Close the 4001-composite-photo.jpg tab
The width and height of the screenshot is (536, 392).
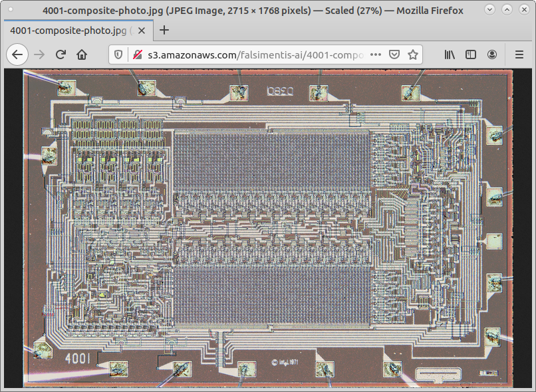click(142, 31)
